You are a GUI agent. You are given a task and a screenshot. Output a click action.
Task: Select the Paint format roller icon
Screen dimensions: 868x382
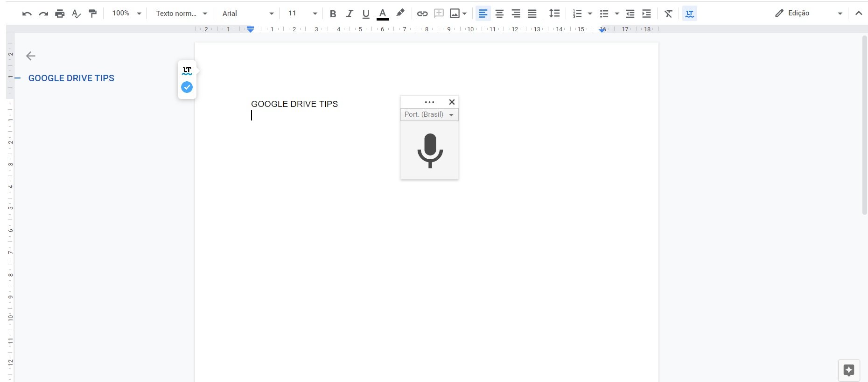point(93,14)
